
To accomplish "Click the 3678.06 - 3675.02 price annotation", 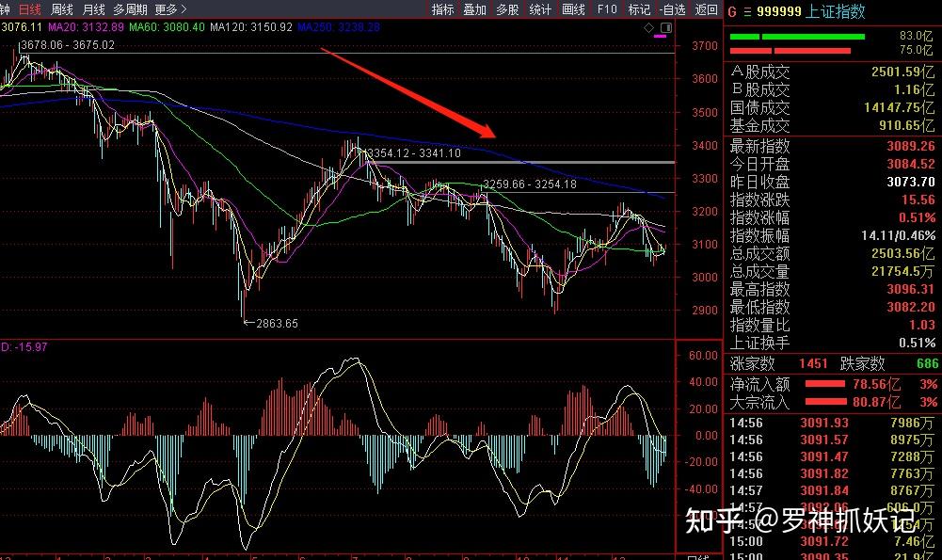I will [68, 45].
